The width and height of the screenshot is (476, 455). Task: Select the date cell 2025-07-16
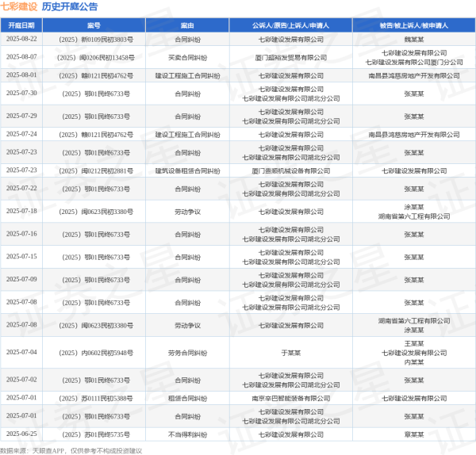tap(21, 234)
